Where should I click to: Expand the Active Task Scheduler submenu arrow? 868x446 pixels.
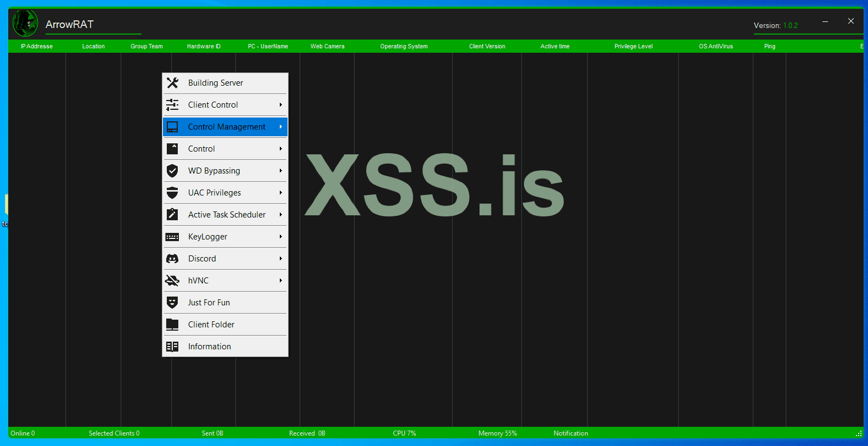pyautogui.click(x=280, y=215)
